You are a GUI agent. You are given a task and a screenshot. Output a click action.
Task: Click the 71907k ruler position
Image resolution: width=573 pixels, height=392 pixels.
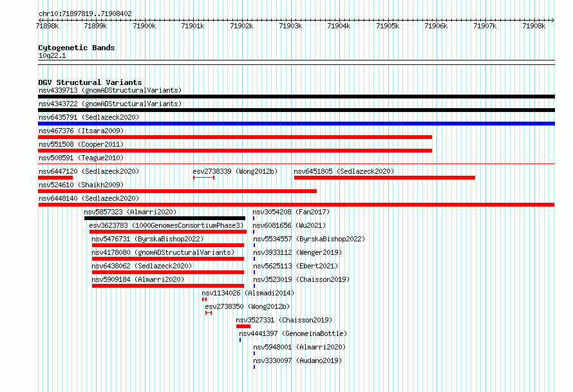[485, 26]
